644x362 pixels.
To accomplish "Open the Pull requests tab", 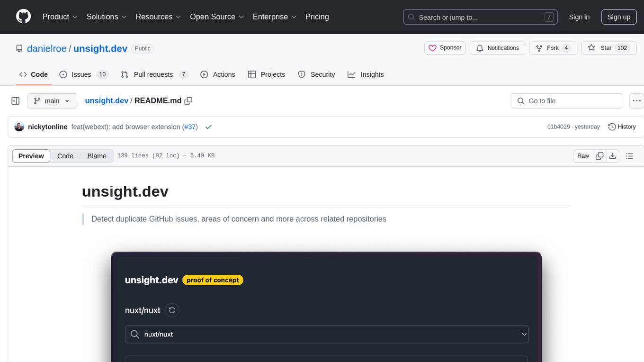I will pos(154,74).
